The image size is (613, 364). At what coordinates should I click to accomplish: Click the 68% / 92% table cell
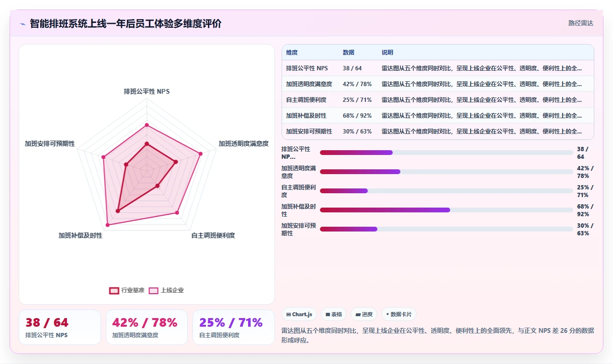357,116
